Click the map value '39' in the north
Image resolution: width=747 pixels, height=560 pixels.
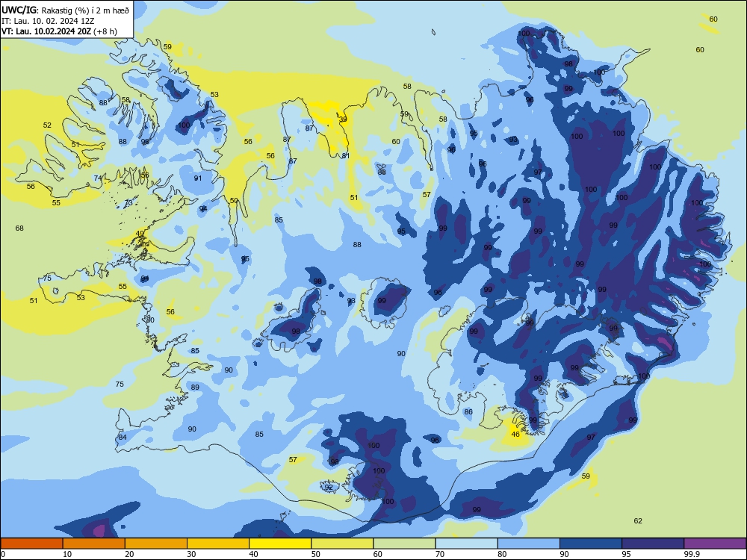(343, 119)
